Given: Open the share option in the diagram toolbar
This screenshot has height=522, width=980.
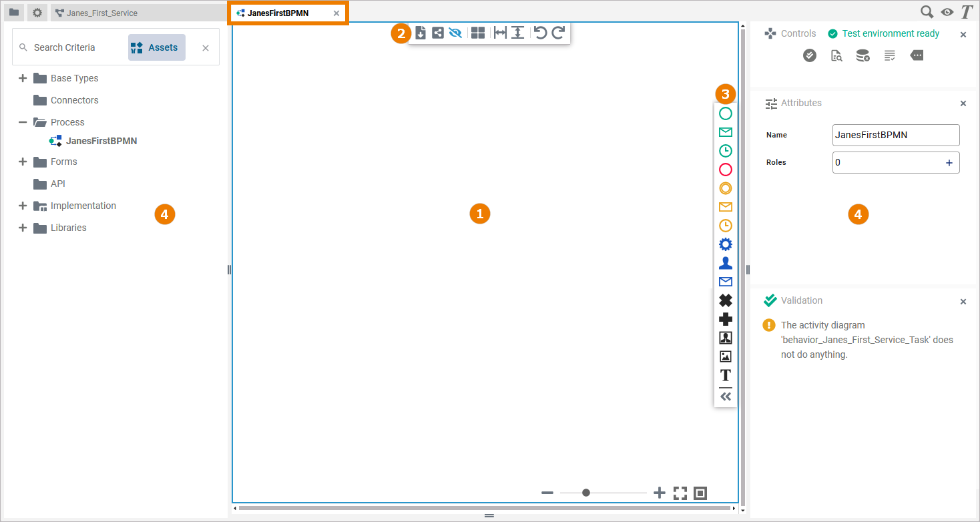Looking at the screenshot, I should pos(437,32).
